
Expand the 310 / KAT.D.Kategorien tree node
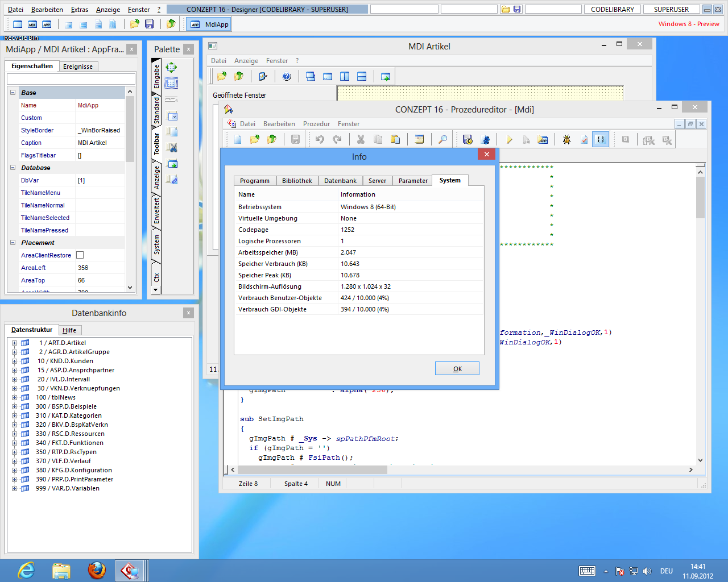pos(15,415)
